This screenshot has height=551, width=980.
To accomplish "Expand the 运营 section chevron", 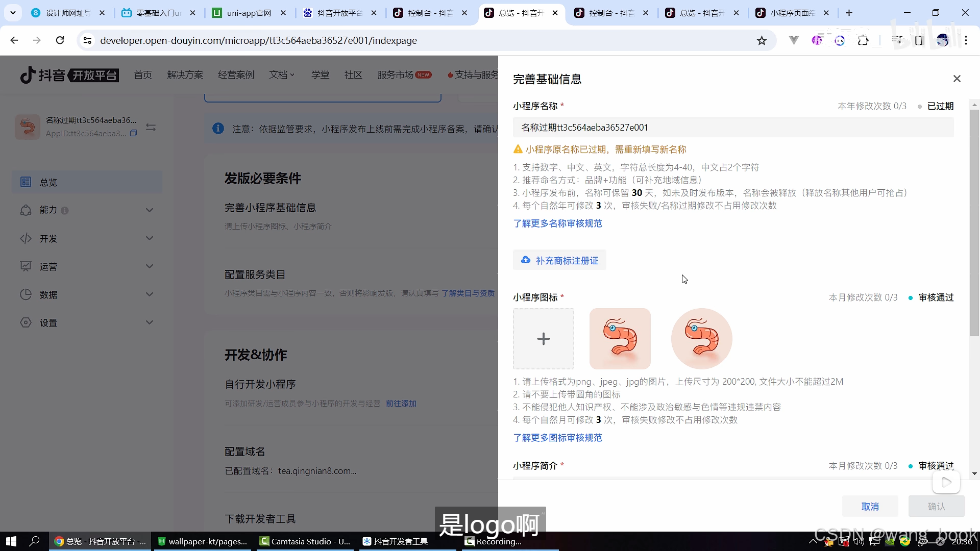I will coord(150,266).
